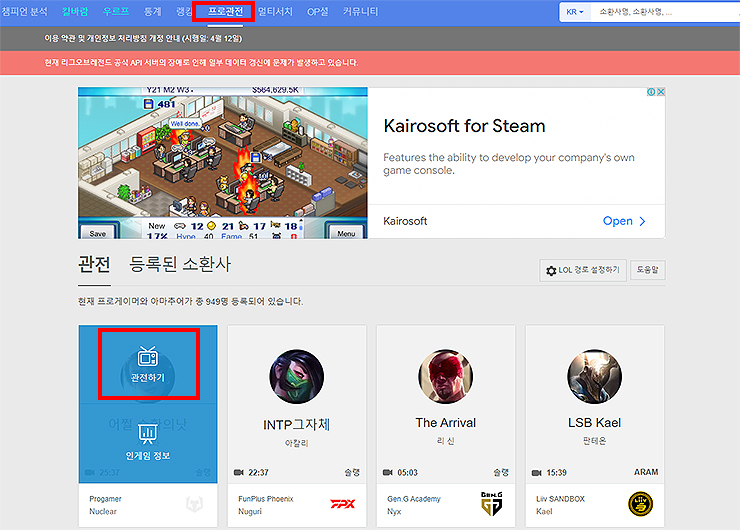
Task: Click the 리 신 champion name
Action: (446, 441)
